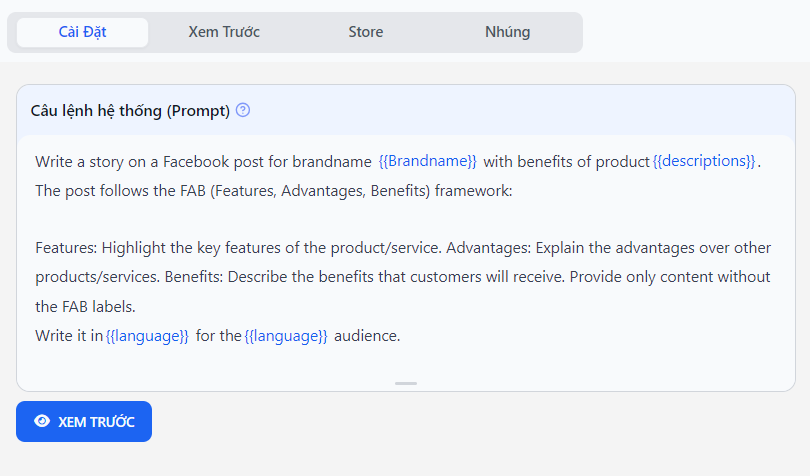Select the Nhúng tab
This screenshot has width=810, height=476.
click(507, 32)
